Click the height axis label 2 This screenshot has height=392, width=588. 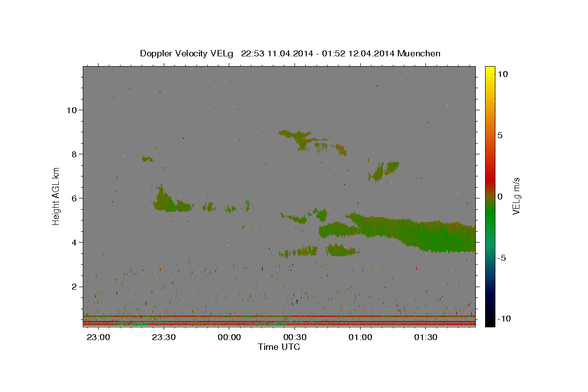click(73, 286)
